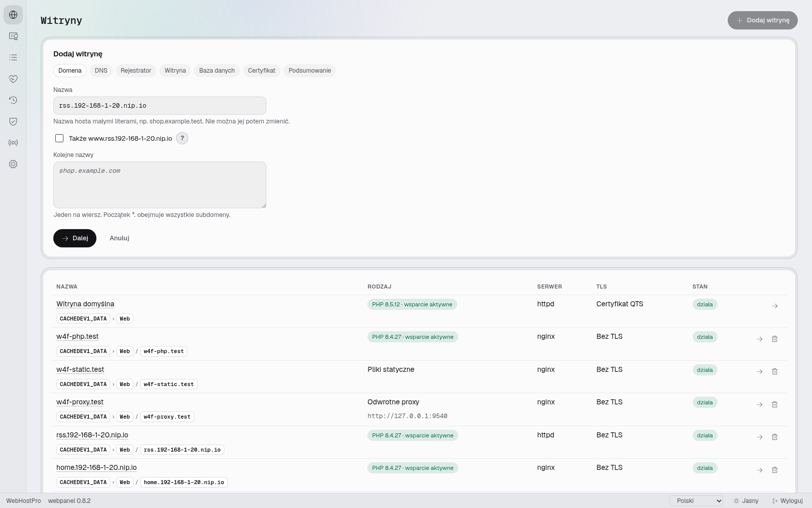The image size is (812, 508).
Task: Delete w4f-php.test with the trash icon
Action: [x=774, y=339]
